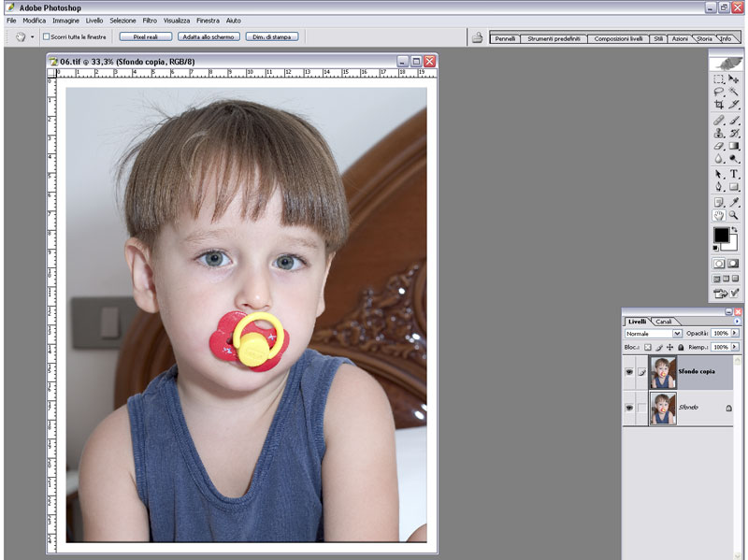
Task: Open the Filtro menu
Action: pos(150,20)
